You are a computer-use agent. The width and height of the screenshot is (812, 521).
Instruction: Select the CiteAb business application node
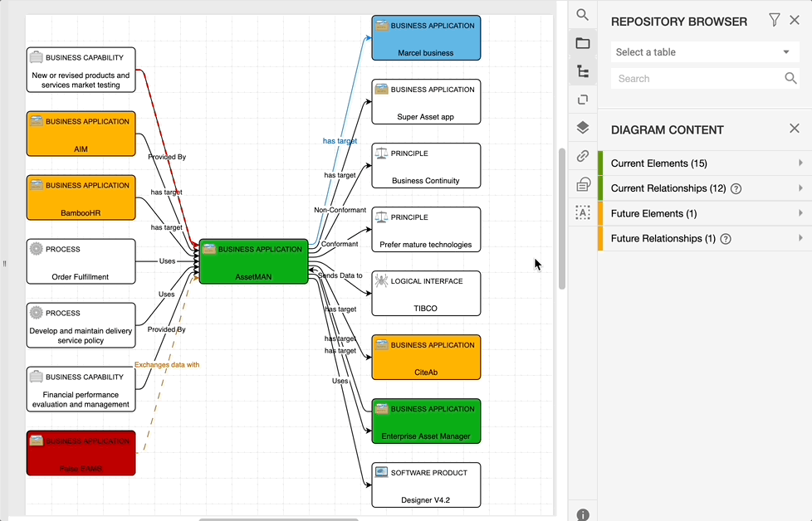click(x=426, y=358)
